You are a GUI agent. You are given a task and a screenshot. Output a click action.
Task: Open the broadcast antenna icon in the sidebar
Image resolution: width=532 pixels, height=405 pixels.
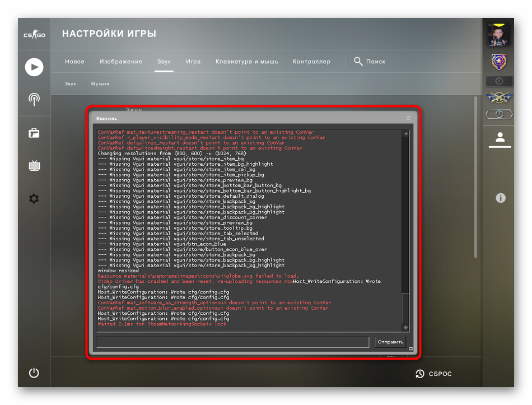pos(34,100)
